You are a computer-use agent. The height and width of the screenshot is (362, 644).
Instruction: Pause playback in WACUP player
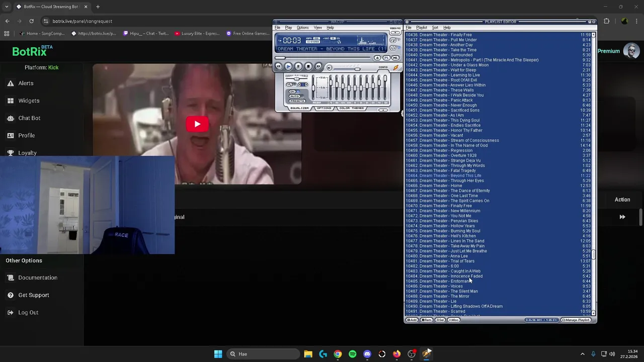coord(298,66)
